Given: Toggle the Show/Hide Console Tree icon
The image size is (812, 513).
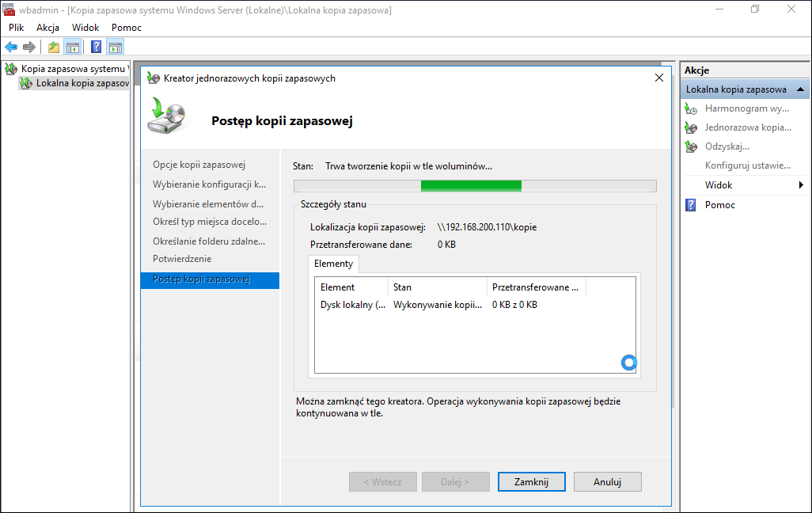Looking at the screenshot, I should (73, 47).
